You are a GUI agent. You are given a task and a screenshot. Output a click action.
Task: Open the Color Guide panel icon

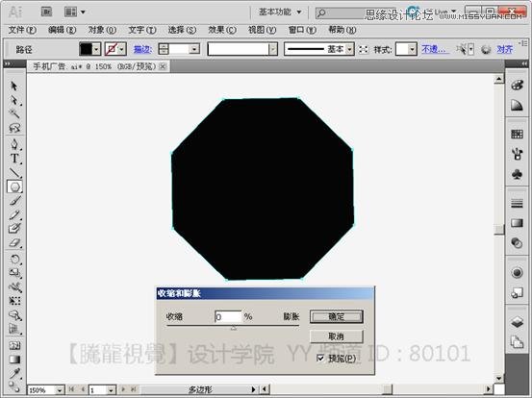517,106
